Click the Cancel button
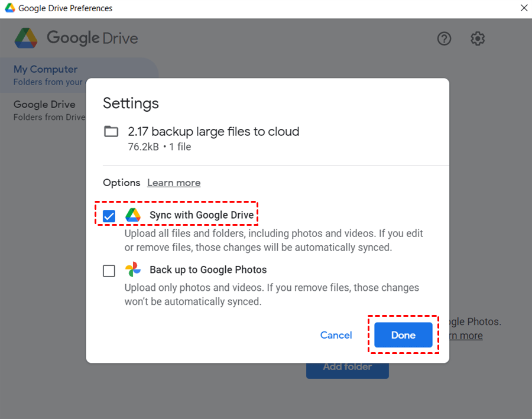 pos(336,334)
